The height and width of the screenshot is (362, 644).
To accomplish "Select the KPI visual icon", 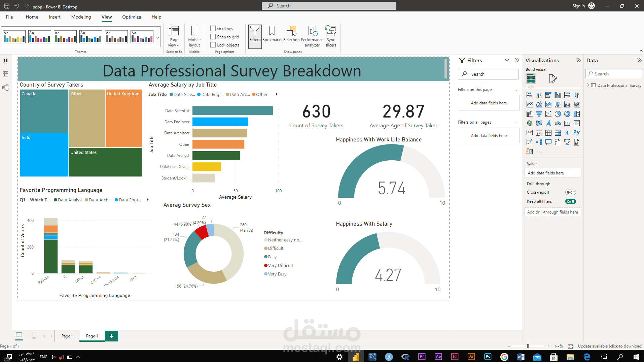I will coord(529,133).
